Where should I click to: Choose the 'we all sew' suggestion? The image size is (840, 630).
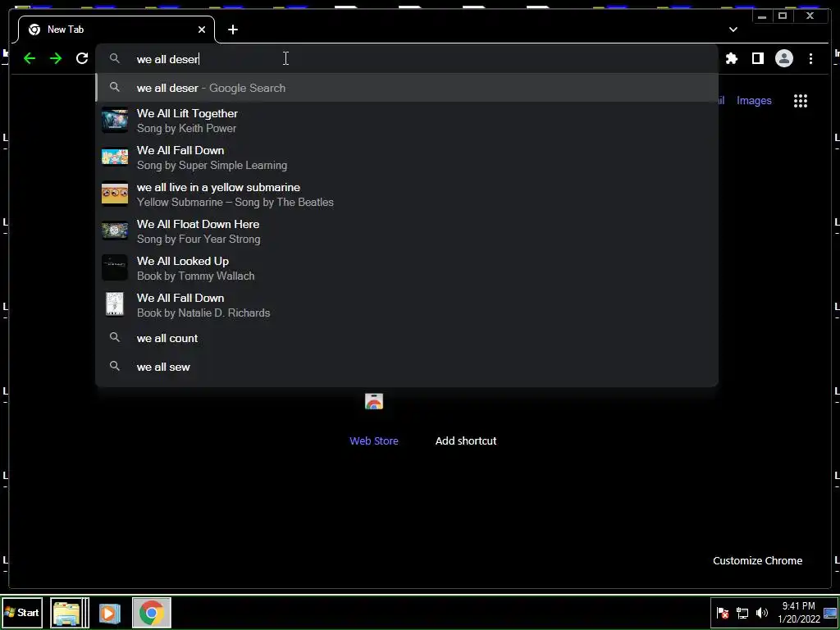pyautogui.click(x=407, y=367)
